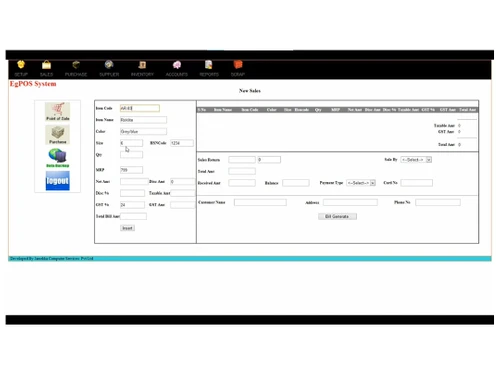The image size is (500, 375).
Task: Launch Point of Sale from sidebar
Action: pyautogui.click(x=58, y=112)
